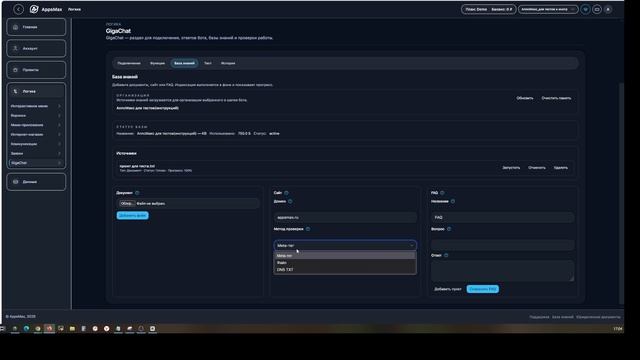Click the home icon beside Главная
The height and width of the screenshot is (360, 640).
tap(16, 27)
